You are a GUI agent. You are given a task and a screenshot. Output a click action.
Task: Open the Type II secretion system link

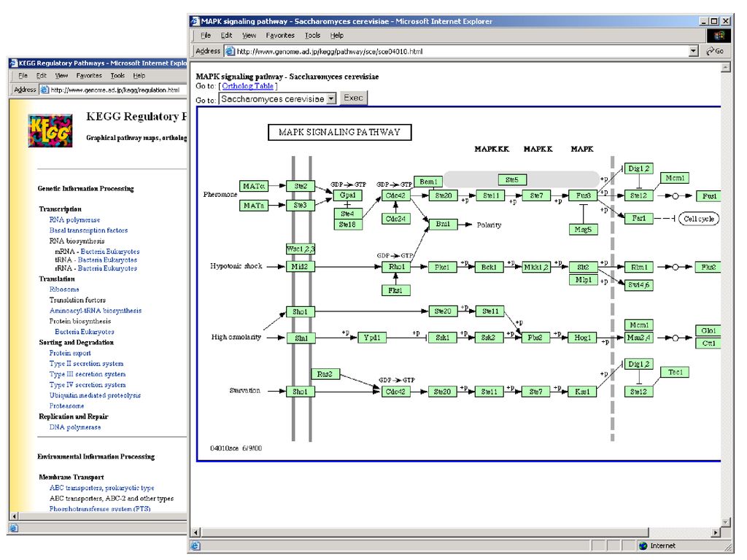[x=86, y=364]
